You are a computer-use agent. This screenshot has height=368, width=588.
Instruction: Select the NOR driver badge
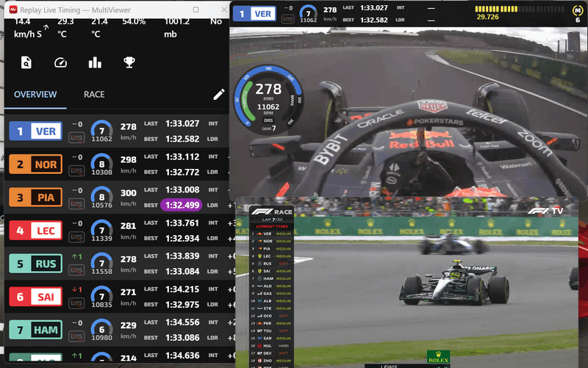[x=35, y=164]
